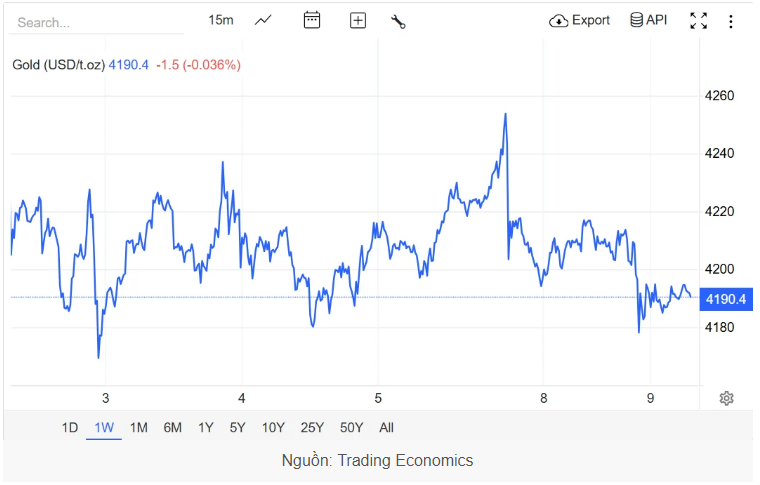The width and height of the screenshot is (760, 485).
Task: Open the three-dot more options menu
Action: (731, 20)
